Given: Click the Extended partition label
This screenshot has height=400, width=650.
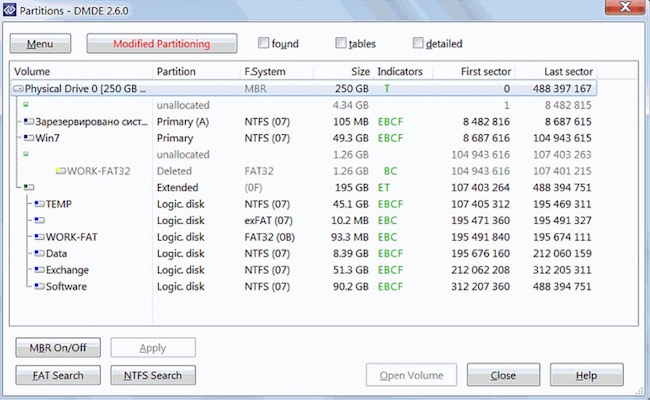Looking at the screenshot, I should click(177, 187).
